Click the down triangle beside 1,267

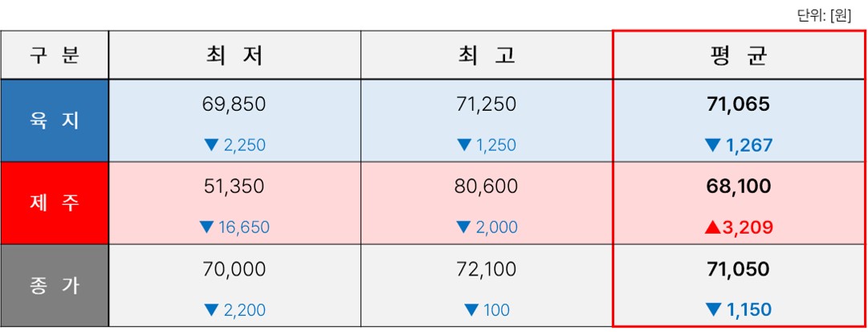pyautogui.click(x=712, y=146)
